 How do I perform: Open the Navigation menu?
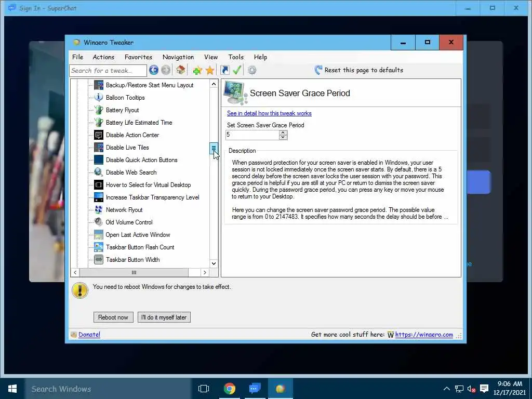pos(178,57)
